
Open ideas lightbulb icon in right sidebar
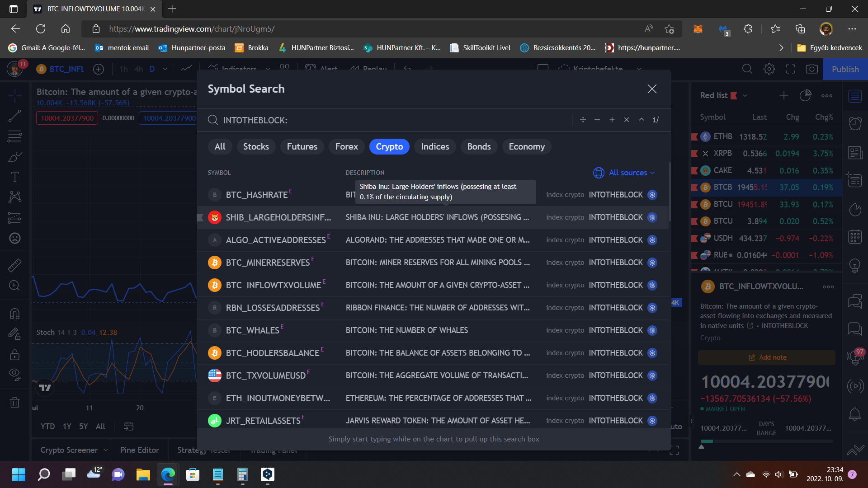point(855,266)
